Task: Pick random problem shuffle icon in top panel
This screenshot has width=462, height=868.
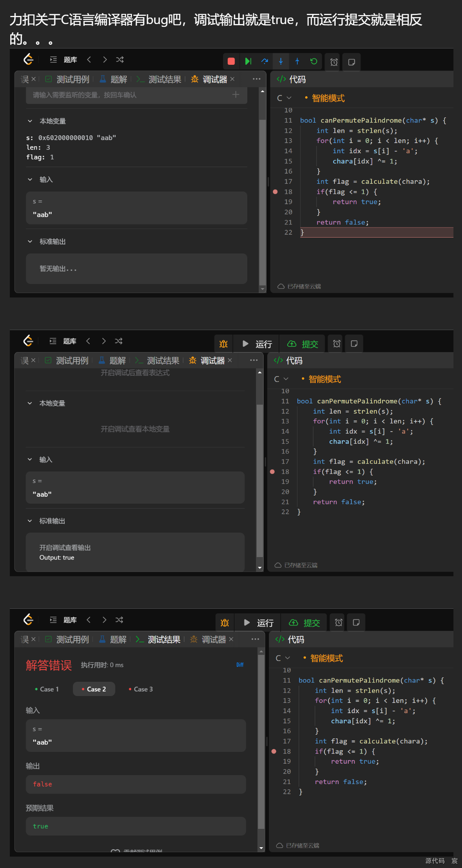Action: 120,59
